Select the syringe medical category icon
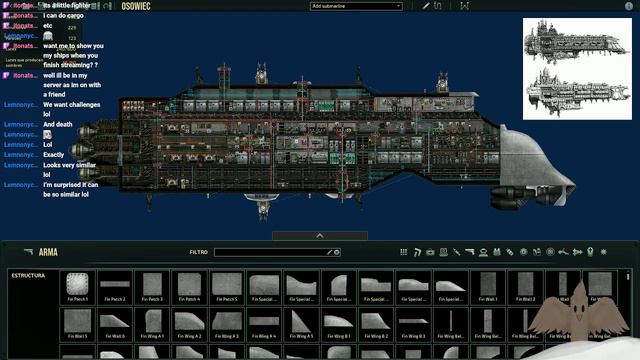Screen dimensions: 640x360 click(457, 252)
